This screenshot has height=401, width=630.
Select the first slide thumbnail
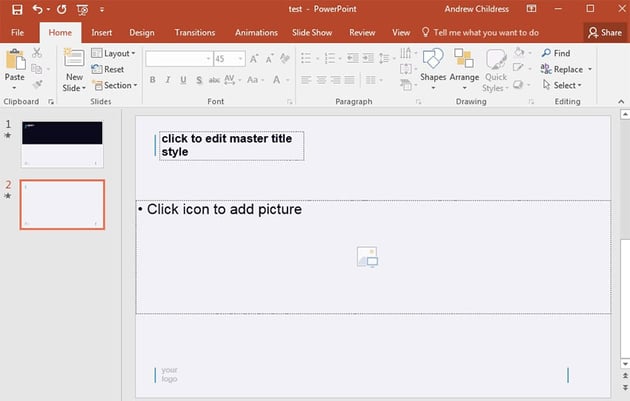pyautogui.click(x=62, y=145)
